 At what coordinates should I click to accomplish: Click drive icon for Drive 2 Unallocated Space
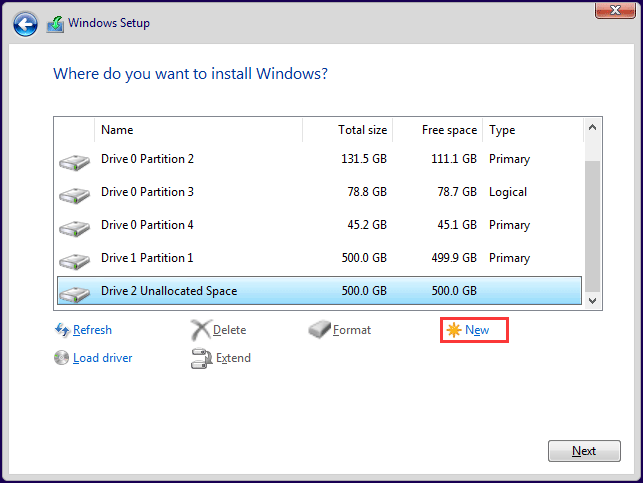tap(74, 294)
